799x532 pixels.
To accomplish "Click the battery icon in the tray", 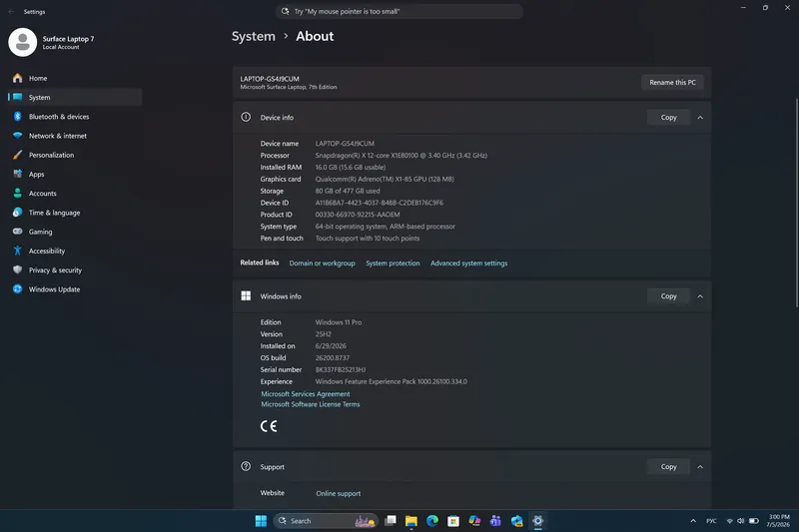I will click(x=754, y=521).
